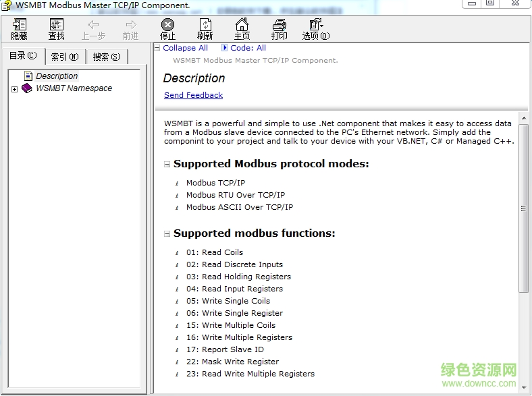The width and height of the screenshot is (532, 396).
Task: Hide the navigation pane with 隐藏 button
Action: coord(19,29)
